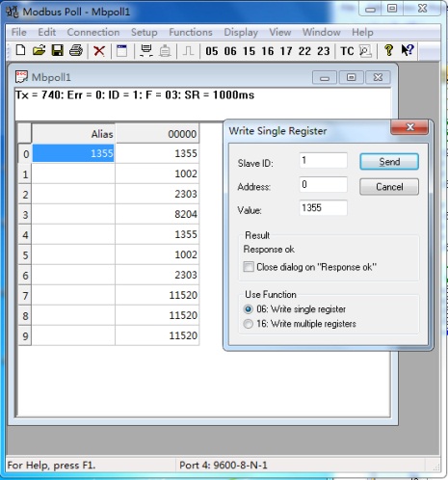Click the Value input field

[x=323, y=207]
